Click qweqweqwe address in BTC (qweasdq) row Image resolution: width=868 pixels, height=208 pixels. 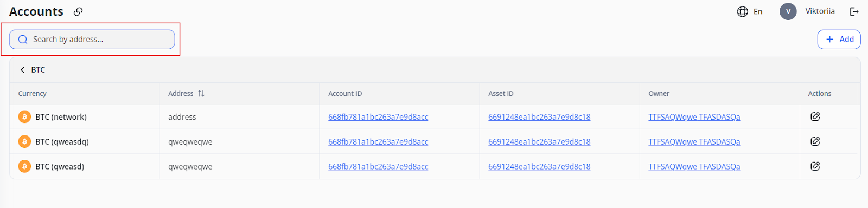click(x=190, y=142)
